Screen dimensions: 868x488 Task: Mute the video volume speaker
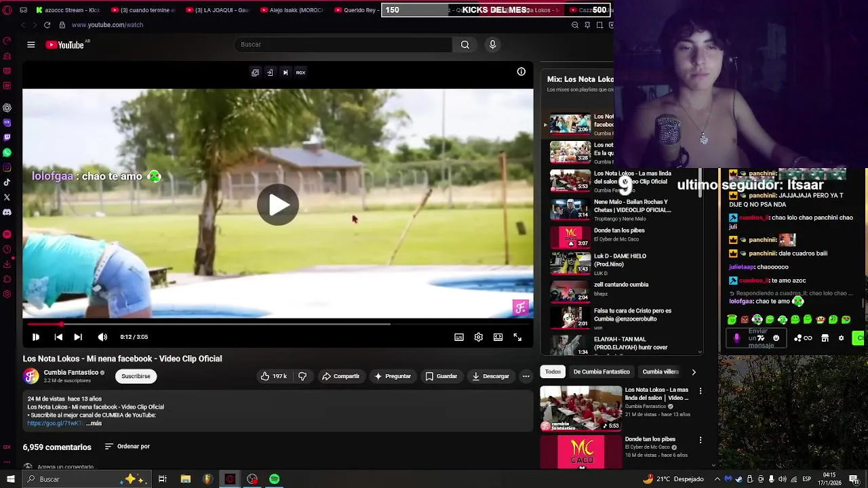pos(102,337)
